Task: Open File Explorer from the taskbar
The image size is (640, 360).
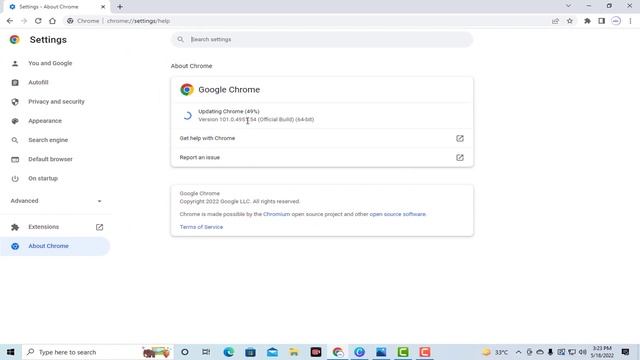Action: 294,352
